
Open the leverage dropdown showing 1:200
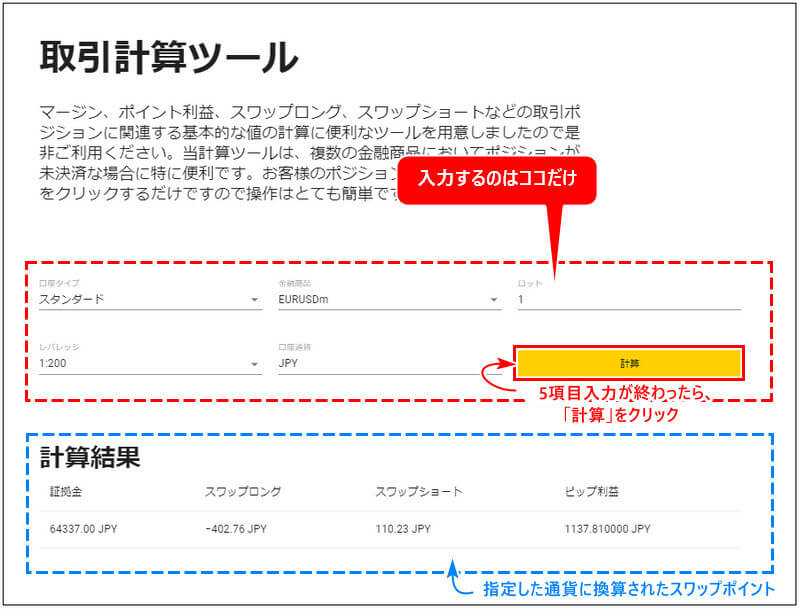click(151, 364)
